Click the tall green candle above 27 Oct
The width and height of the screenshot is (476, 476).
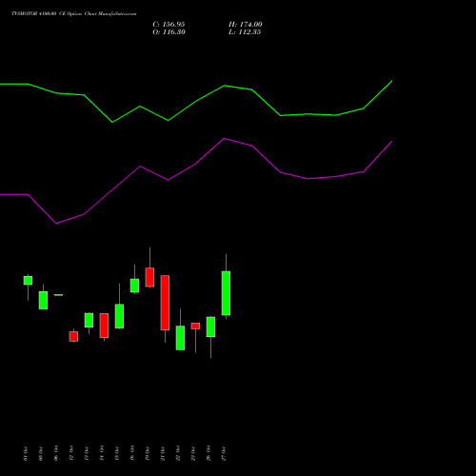click(226, 293)
